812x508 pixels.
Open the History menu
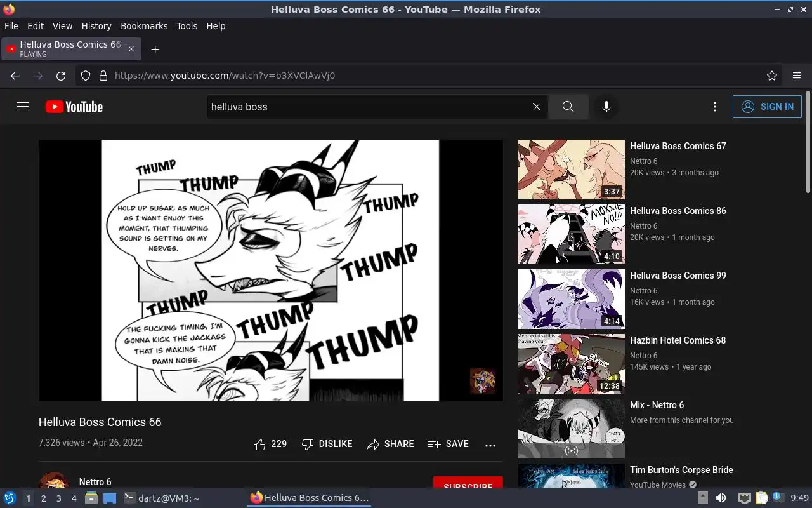(x=96, y=26)
